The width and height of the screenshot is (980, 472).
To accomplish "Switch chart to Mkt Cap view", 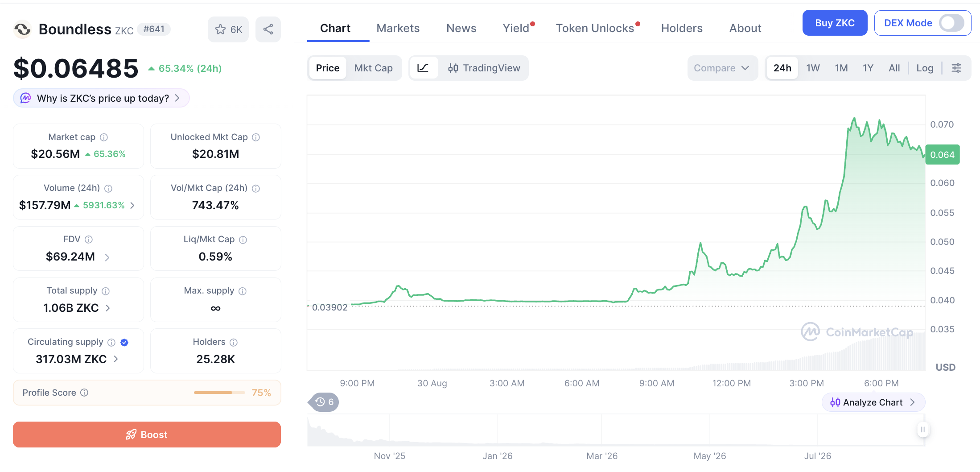I will 374,68.
